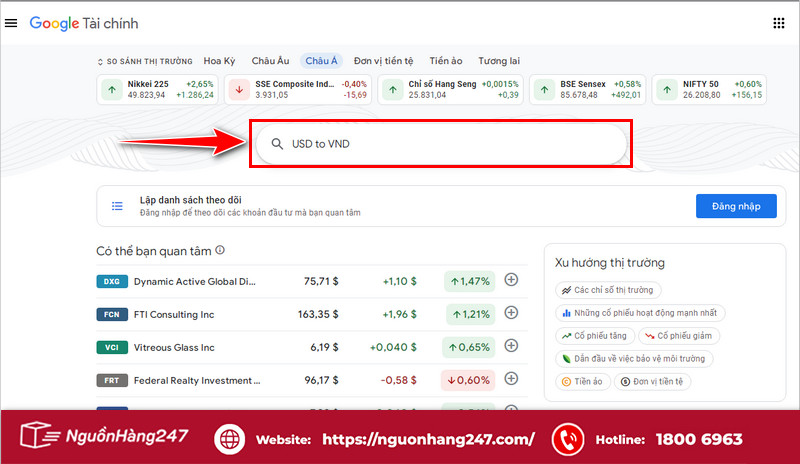Switch to the Hoa Kỳ market tab
The image size is (800, 464).
[220, 61]
